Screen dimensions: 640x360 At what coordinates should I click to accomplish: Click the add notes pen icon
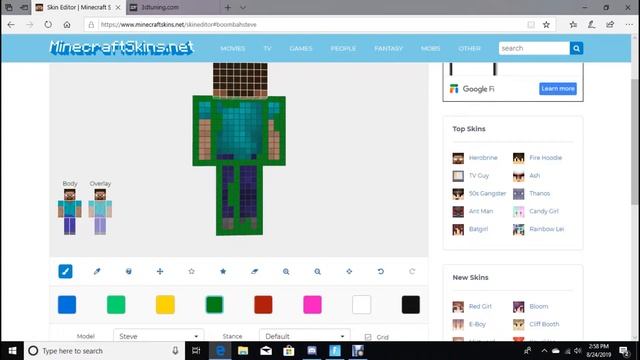tap(591, 24)
